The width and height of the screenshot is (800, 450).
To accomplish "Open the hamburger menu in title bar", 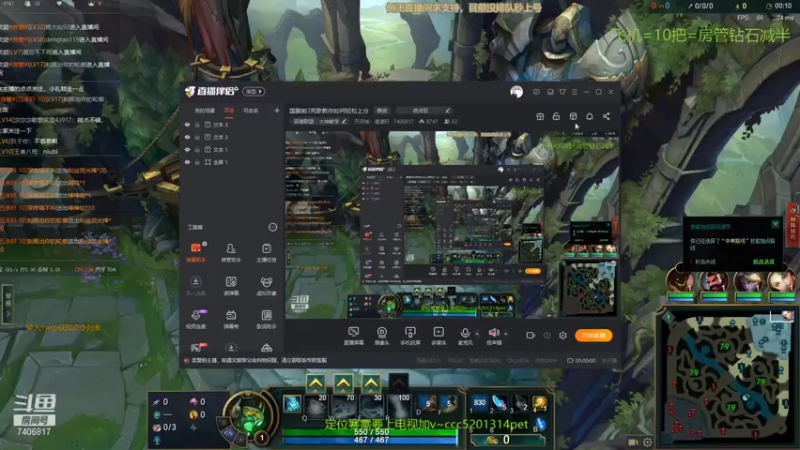I will 574,92.
